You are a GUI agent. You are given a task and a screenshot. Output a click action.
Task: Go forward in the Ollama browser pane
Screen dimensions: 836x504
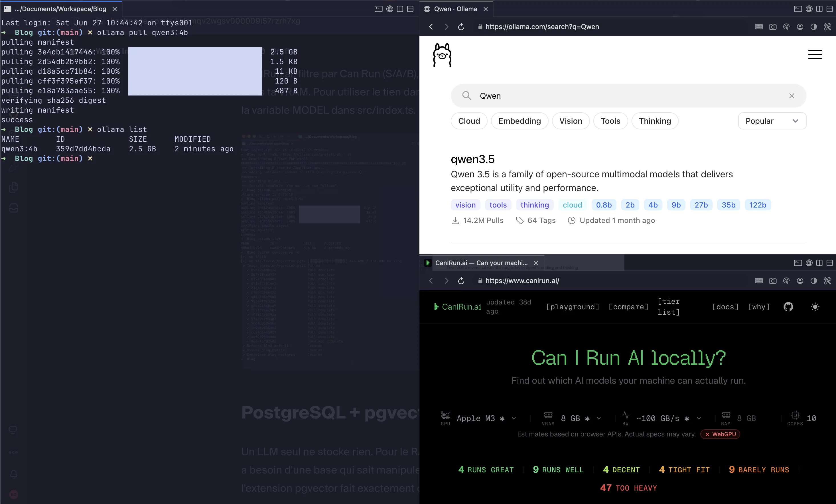coord(446,27)
